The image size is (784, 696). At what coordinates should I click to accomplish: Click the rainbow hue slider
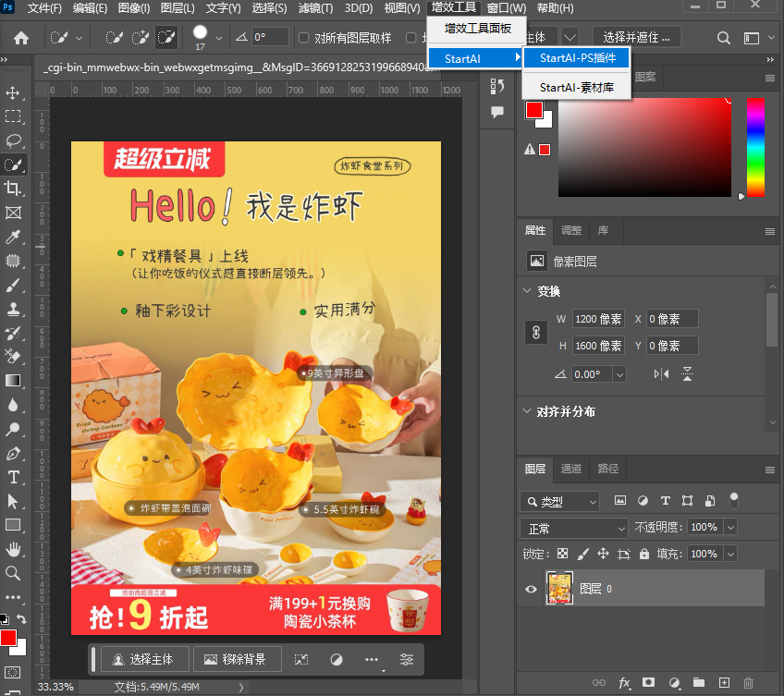755,147
